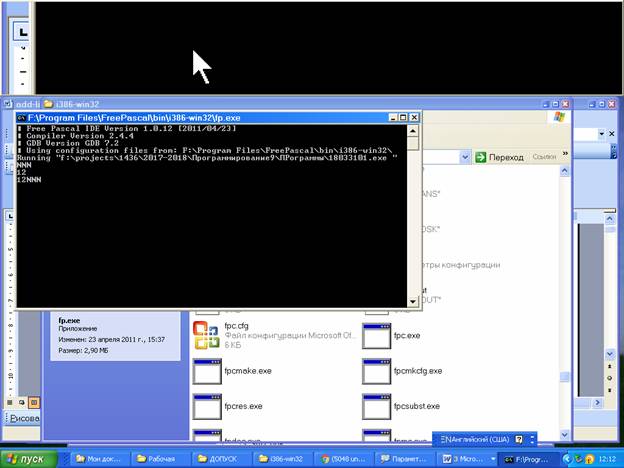Expand hidden system tray icons arrow

click(567, 459)
